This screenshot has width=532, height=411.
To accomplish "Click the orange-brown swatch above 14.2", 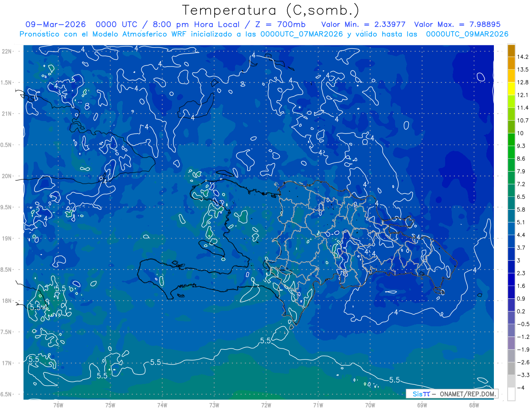I will pyautogui.click(x=511, y=51).
